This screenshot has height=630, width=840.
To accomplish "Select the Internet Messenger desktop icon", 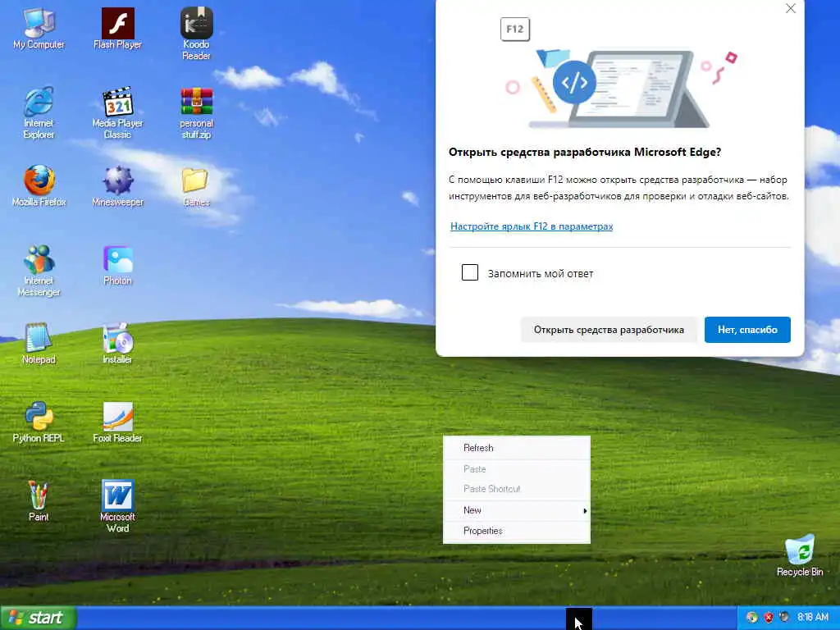I will [x=39, y=270].
